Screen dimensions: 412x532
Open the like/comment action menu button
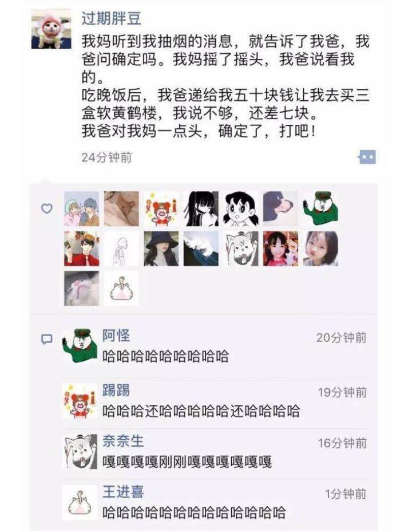(x=367, y=157)
